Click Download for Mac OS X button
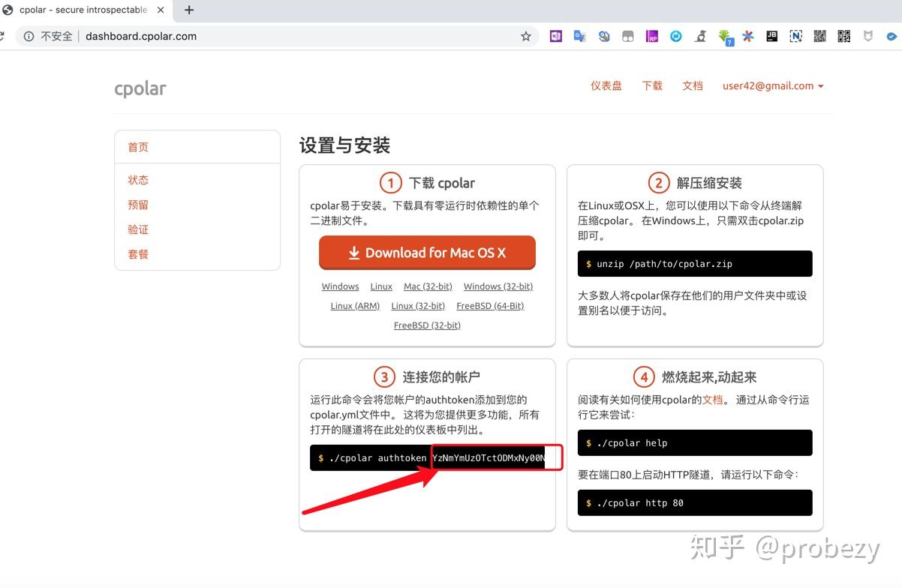Screen dimensions: 902x588 tap(426, 253)
